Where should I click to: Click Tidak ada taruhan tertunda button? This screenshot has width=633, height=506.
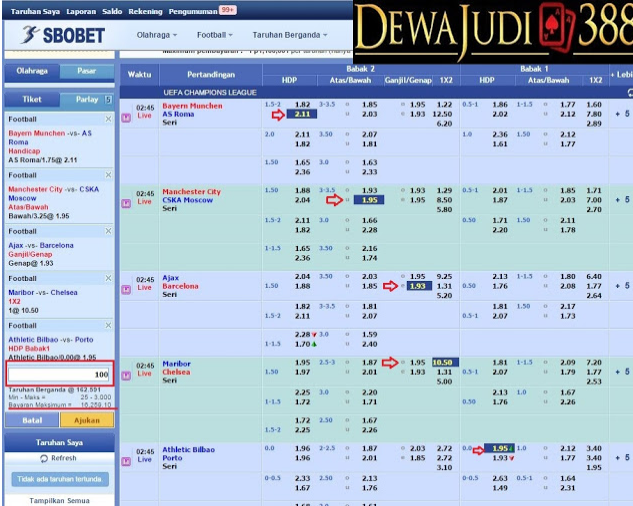click(60, 479)
